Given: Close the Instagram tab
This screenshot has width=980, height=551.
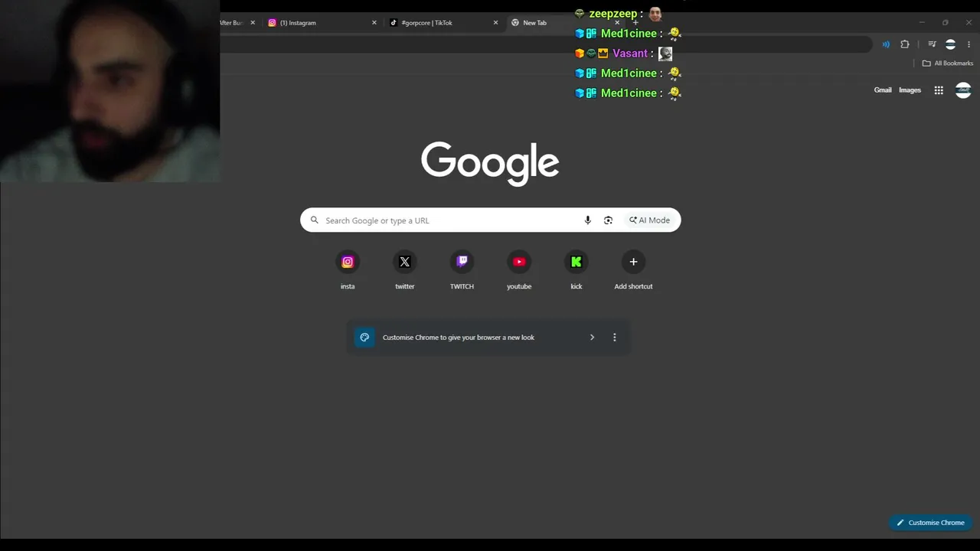Looking at the screenshot, I should tap(374, 23).
